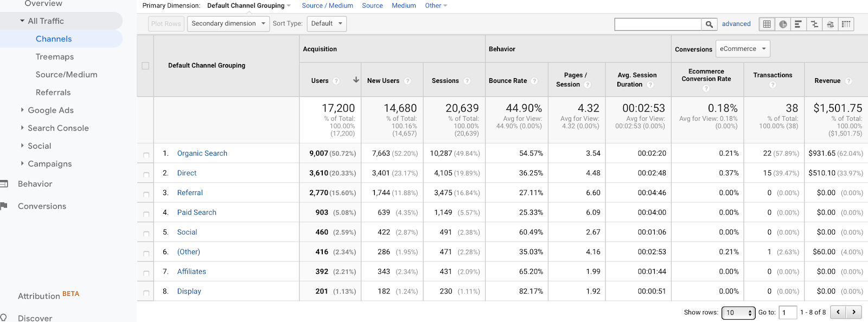This screenshot has height=322, width=868.
Task: Open Treemaps in the sidebar
Action: 55,57
